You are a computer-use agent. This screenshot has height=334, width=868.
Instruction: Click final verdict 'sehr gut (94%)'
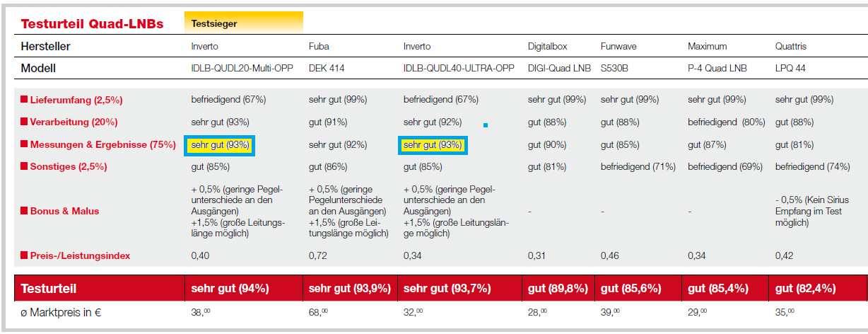pos(230,289)
